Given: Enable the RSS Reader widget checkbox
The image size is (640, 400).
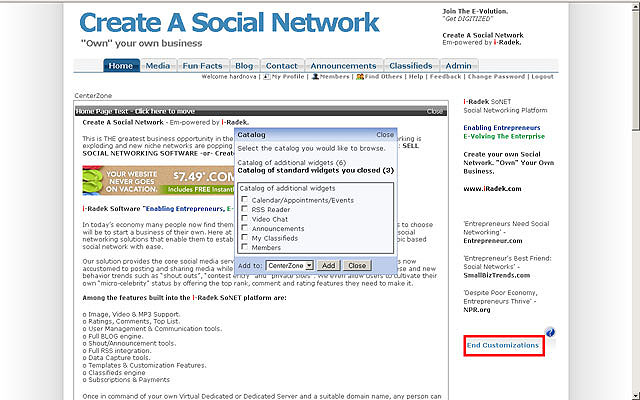Looking at the screenshot, I should pos(246,209).
